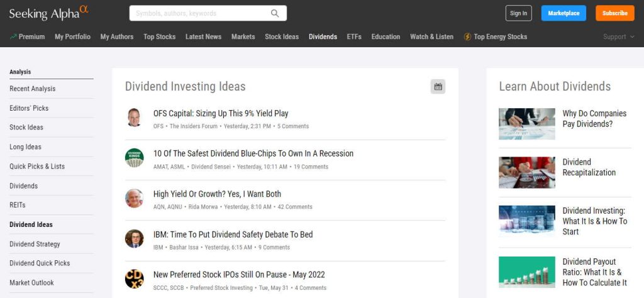
Task: Click Dividend Sensei author name
Action: (211, 167)
